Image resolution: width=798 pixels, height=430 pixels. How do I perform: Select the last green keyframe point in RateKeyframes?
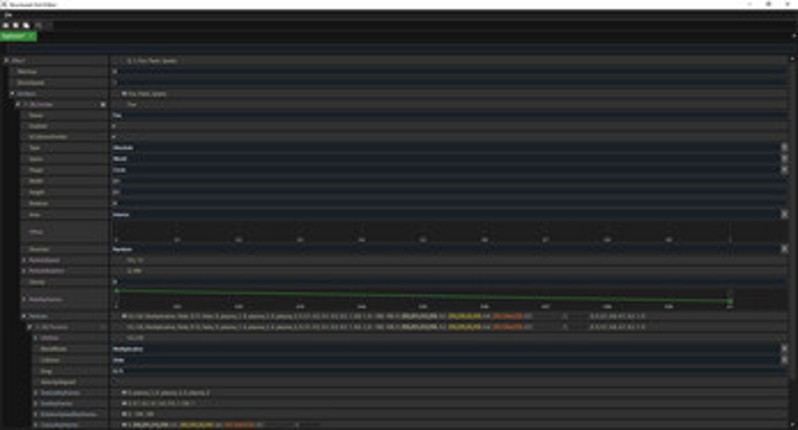[x=730, y=301]
